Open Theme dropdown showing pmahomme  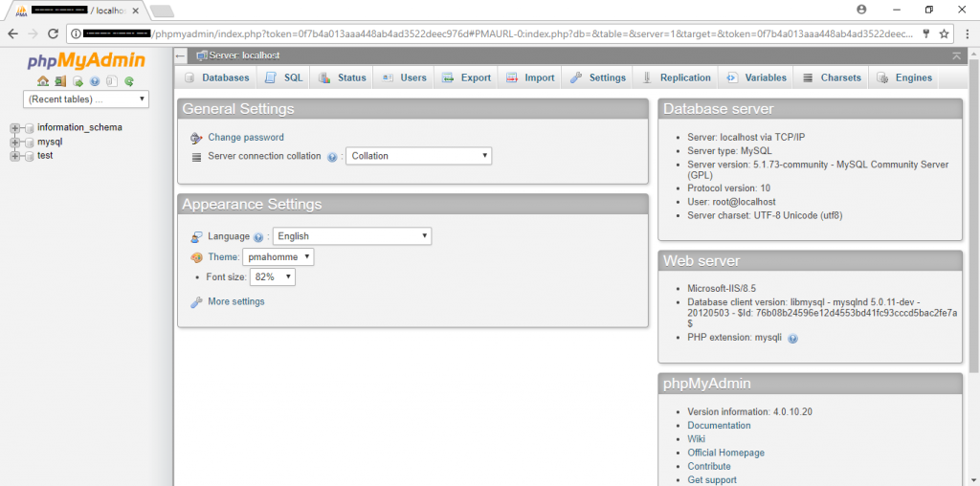278,256
